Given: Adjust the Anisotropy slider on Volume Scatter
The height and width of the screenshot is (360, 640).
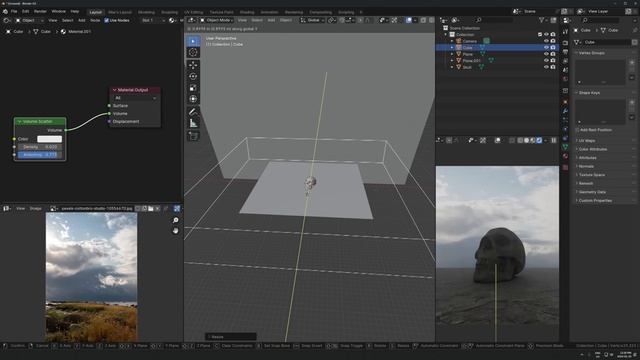Looking at the screenshot, I should coord(40,155).
